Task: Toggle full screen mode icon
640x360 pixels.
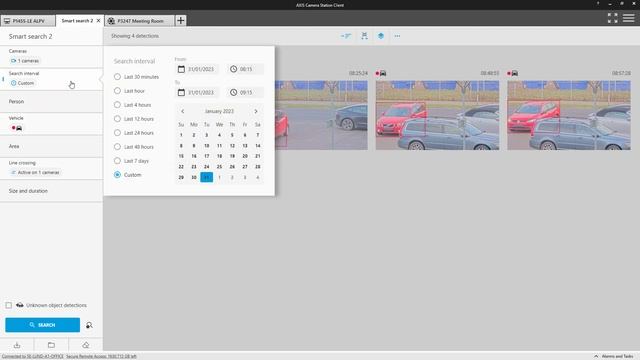Action: [x=612, y=18]
